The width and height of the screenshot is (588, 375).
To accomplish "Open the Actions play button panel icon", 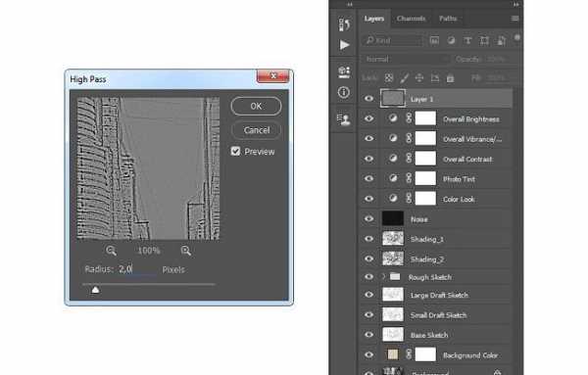I will pyautogui.click(x=344, y=45).
